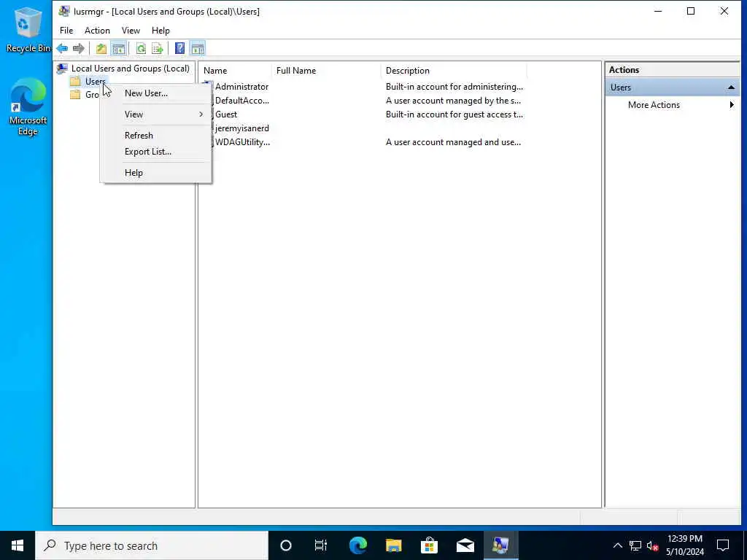Sort by Full Name column header
Screen dimensions: 747x560
pyautogui.click(x=326, y=71)
